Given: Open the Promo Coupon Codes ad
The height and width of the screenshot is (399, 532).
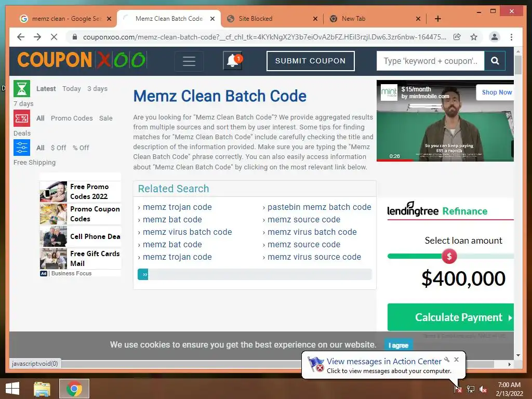Looking at the screenshot, I should (x=81, y=214).
